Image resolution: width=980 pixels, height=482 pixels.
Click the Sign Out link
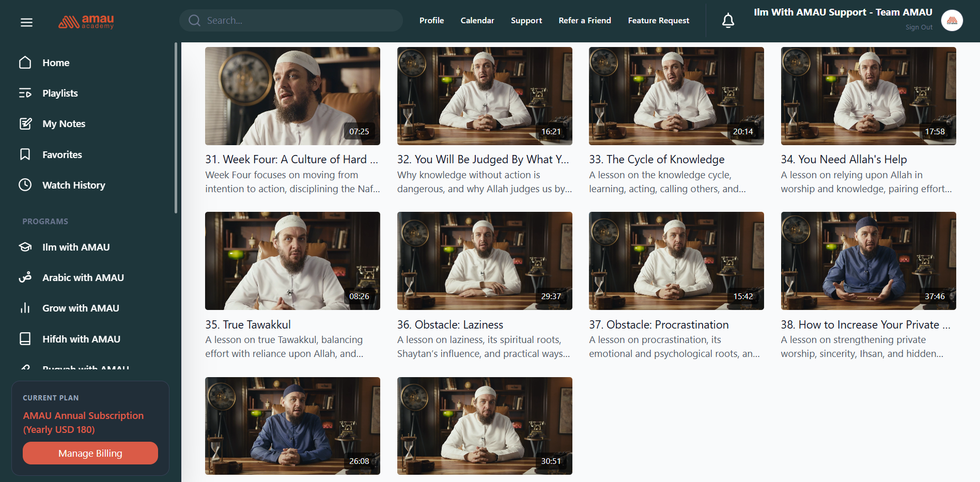pos(919,27)
